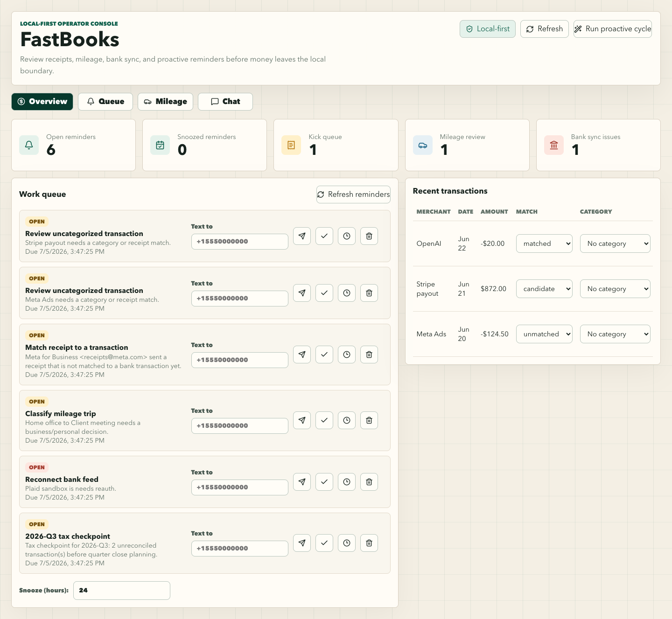Snooze the Reconnect bank feed reminder

tap(347, 482)
